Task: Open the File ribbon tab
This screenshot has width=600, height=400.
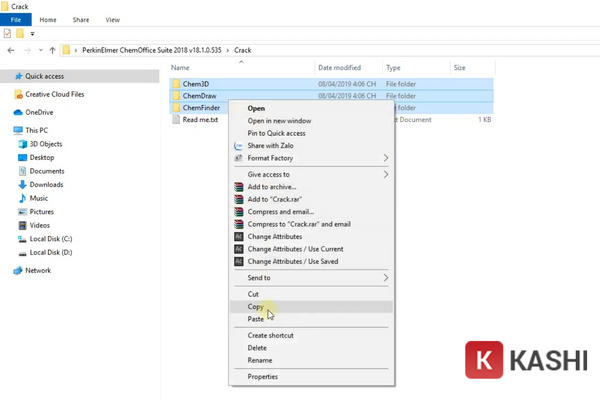Action: pos(16,20)
